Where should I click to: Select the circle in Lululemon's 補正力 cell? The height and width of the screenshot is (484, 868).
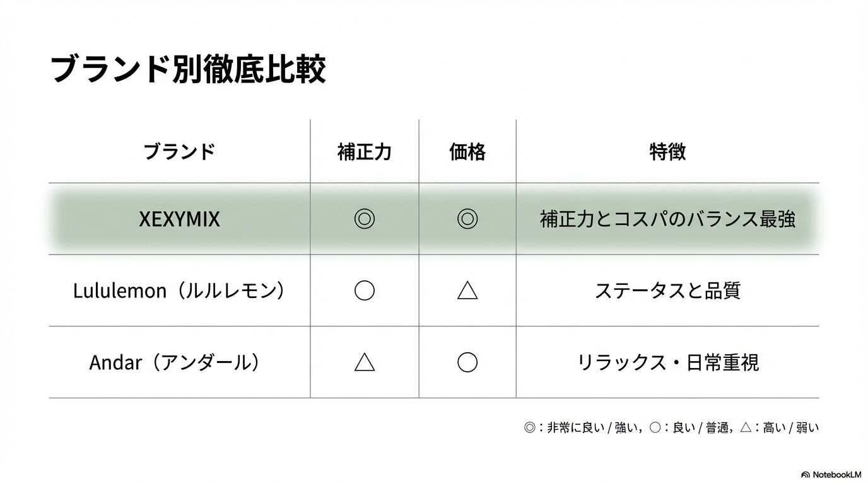pyautogui.click(x=365, y=291)
